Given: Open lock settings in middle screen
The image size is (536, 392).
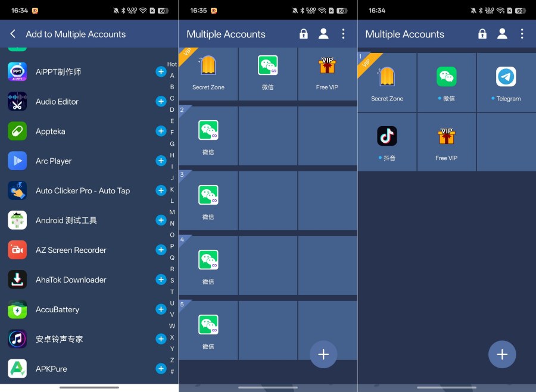Looking at the screenshot, I should tap(304, 34).
